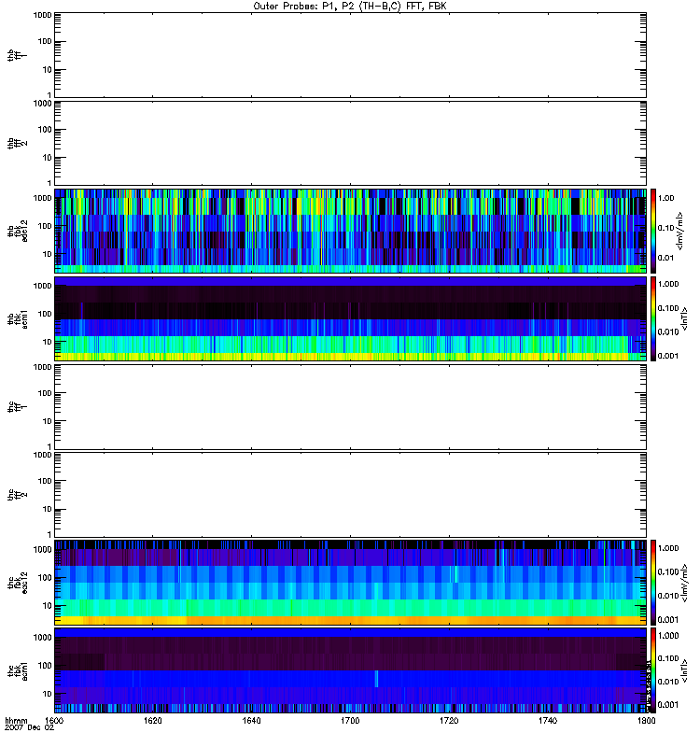Click the thb scm1 color scale bar
This screenshot has width=700, height=747.
pos(654,318)
